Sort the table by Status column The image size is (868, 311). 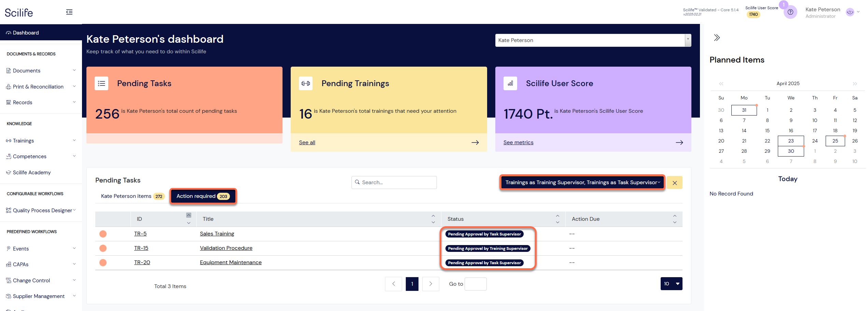557,219
